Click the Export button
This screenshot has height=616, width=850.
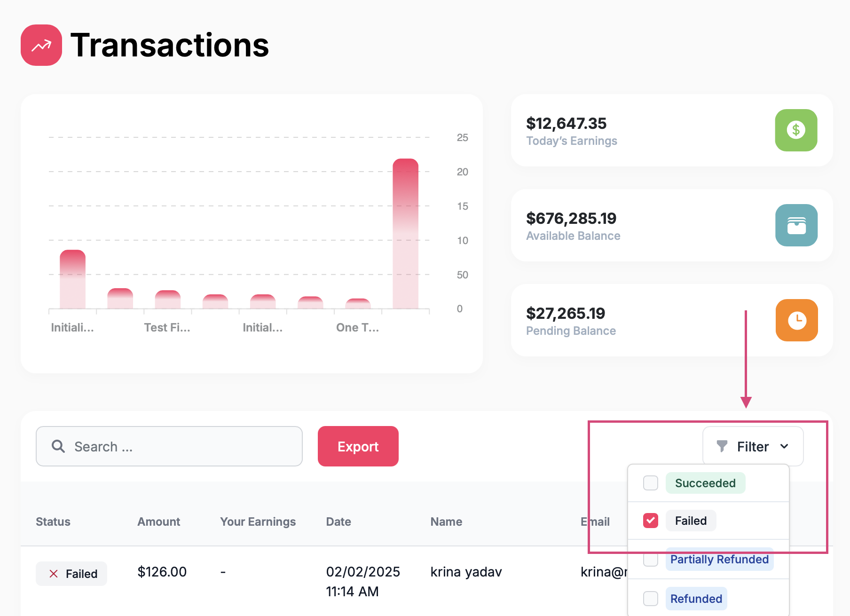(358, 446)
